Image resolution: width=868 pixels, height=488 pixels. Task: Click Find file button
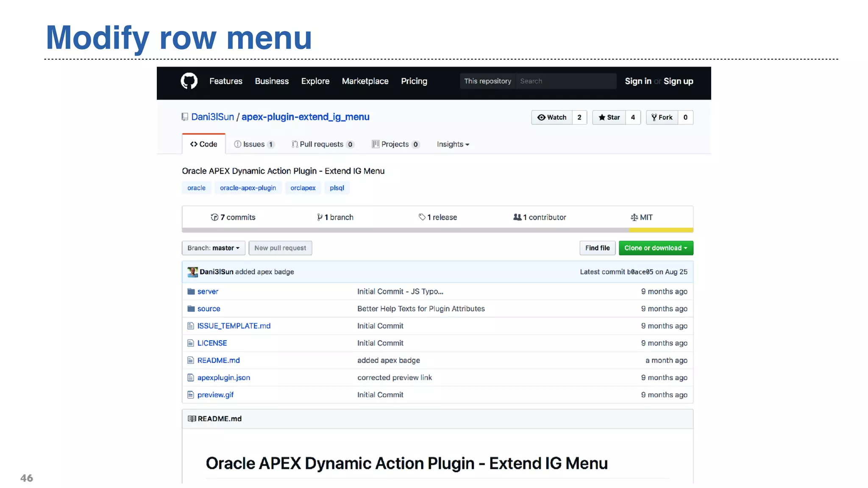coord(597,248)
